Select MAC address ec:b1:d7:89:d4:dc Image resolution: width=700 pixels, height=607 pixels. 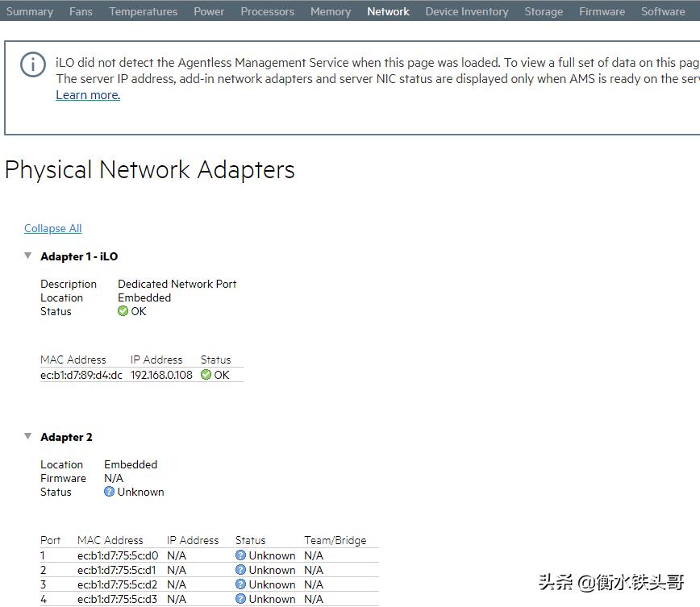(x=81, y=375)
